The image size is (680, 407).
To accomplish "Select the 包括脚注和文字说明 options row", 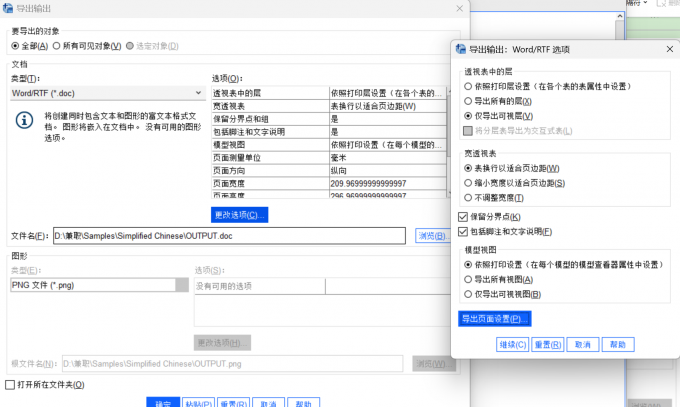I will coord(329,132).
